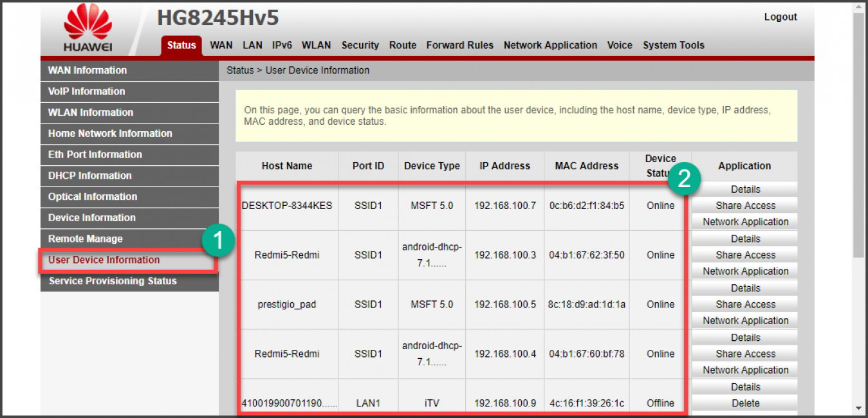Switch to the WLAN tab
Screen dimensions: 868x418
click(317, 46)
